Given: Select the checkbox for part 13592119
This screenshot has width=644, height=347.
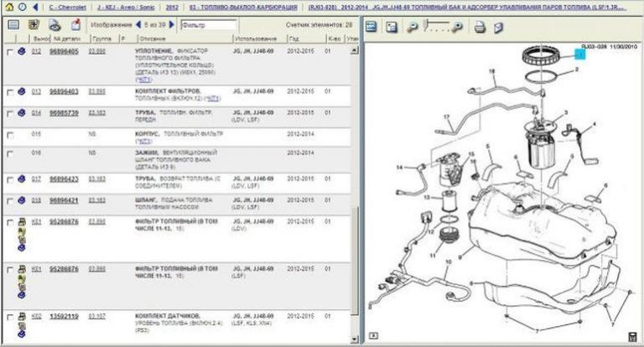Looking at the screenshot, I should [x=9, y=317].
